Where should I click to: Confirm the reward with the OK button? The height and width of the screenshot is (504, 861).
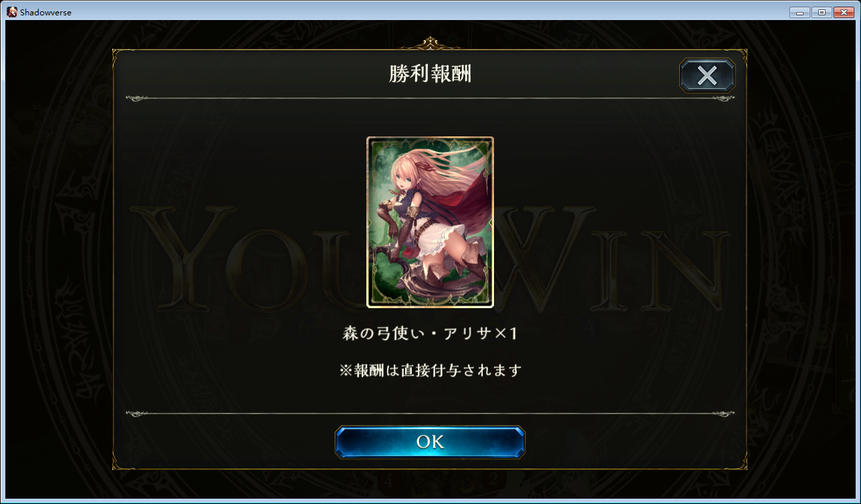pyautogui.click(x=430, y=442)
